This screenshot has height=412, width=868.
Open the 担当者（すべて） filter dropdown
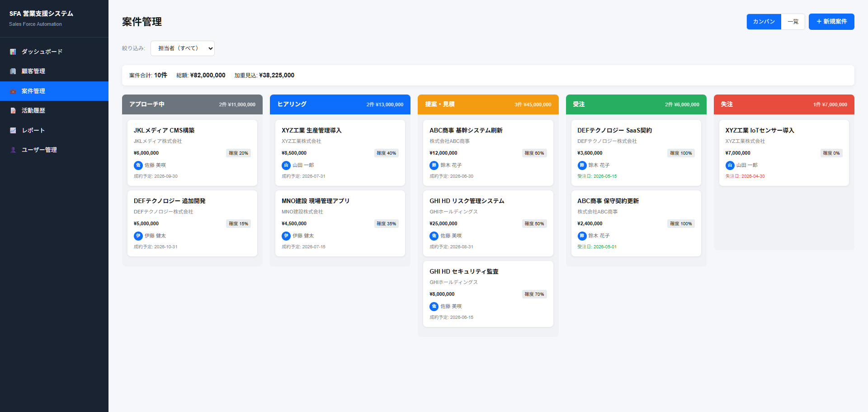click(x=183, y=48)
